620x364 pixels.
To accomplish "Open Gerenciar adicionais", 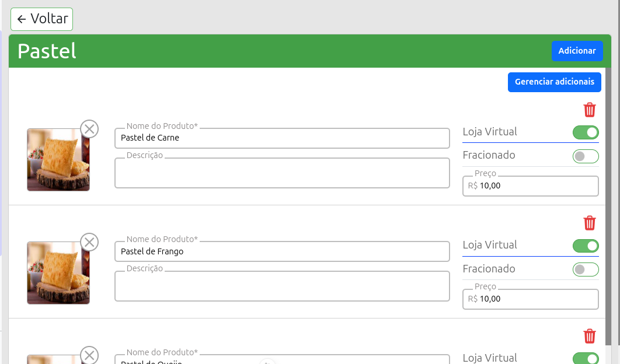I will [x=554, y=82].
